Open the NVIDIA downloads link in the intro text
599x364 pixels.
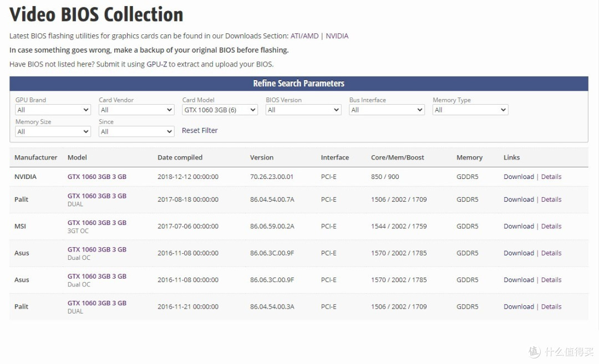(x=337, y=36)
